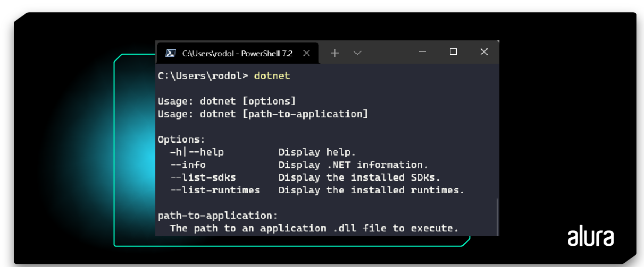Click the '-h|--help' option
644x267 pixels.
pyautogui.click(x=197, y=152)
